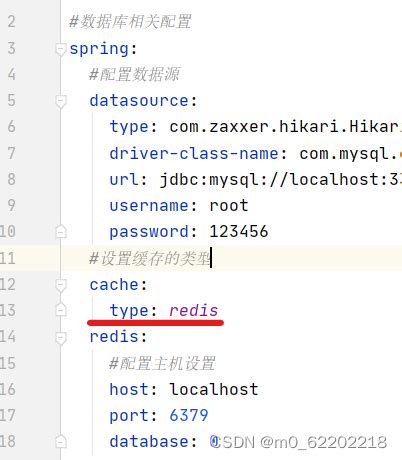Click the top database config comment
The image size is (402, 460).
(x=130, y=22)
